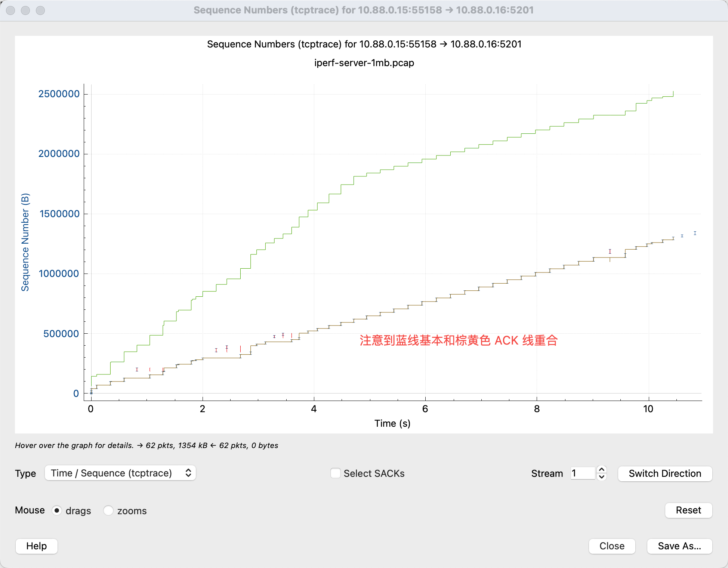Click the Sequence Number (B) axis label
This screenshot has height=568, width=728.
25,242
